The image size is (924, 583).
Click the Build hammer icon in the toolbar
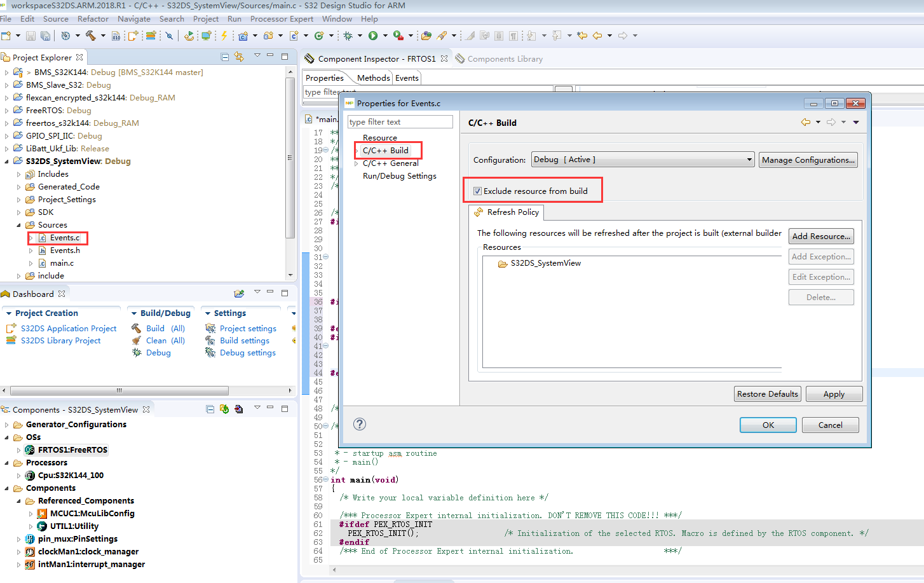(91, 35)
